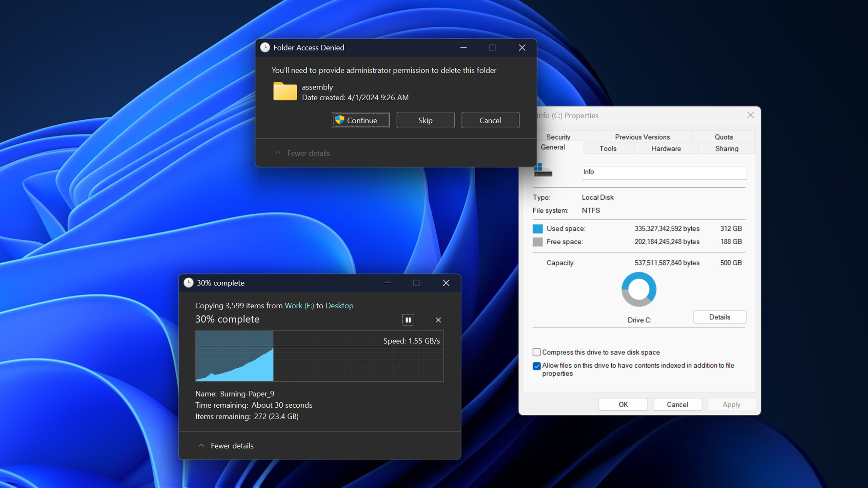Click the assembly folder icon
The image size is (868, 488).
coord(285,91)
